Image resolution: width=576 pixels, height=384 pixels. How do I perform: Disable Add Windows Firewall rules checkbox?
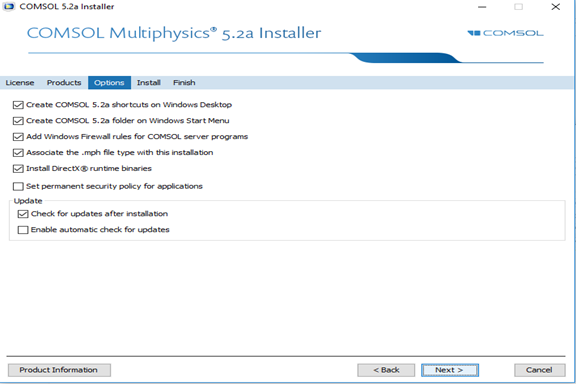18,137
